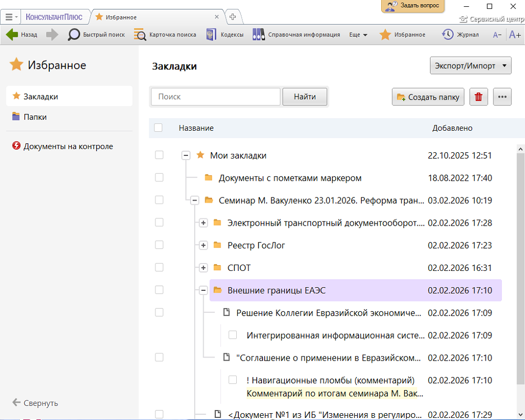Collapse the Внешние границы ЕАЭС folder

coord(204,290)
